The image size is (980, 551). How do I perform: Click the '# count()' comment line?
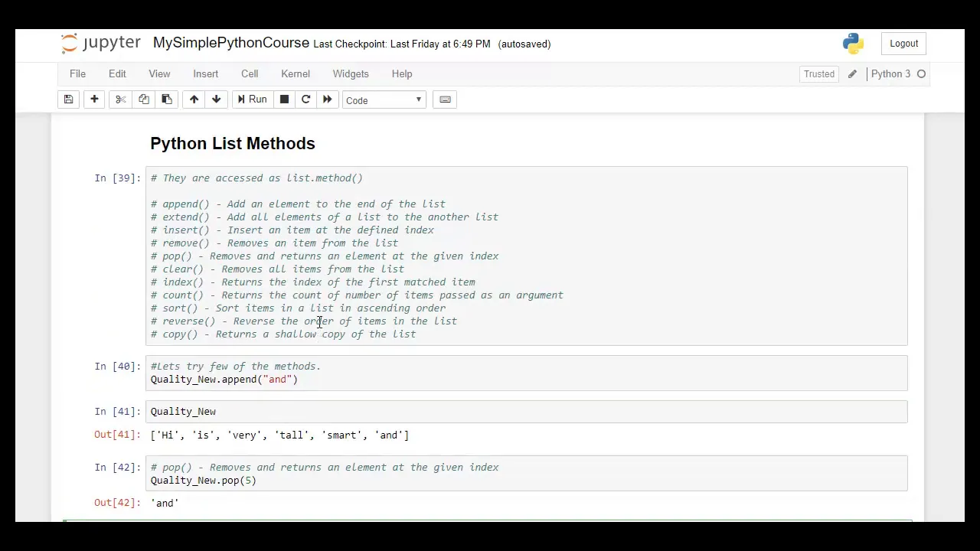[357, 295]
